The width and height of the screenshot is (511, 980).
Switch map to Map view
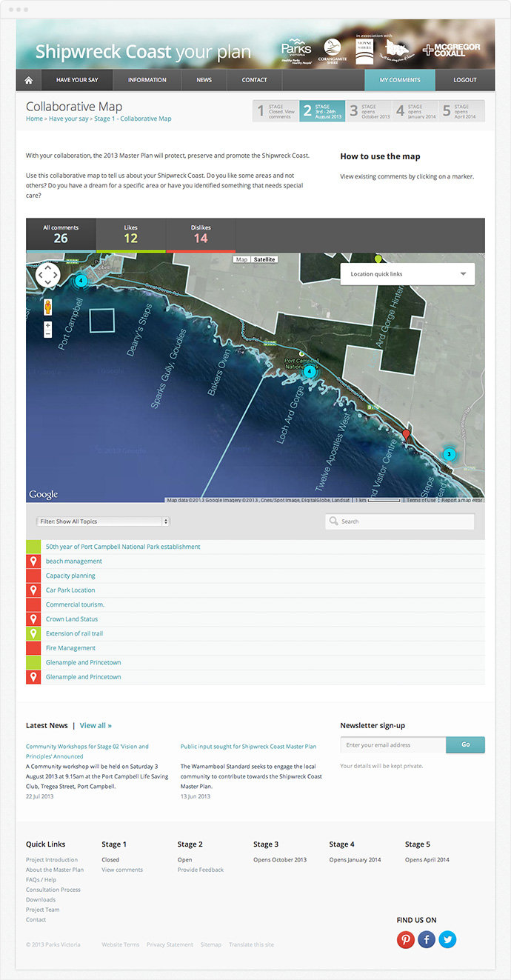[x=241, y=260]
